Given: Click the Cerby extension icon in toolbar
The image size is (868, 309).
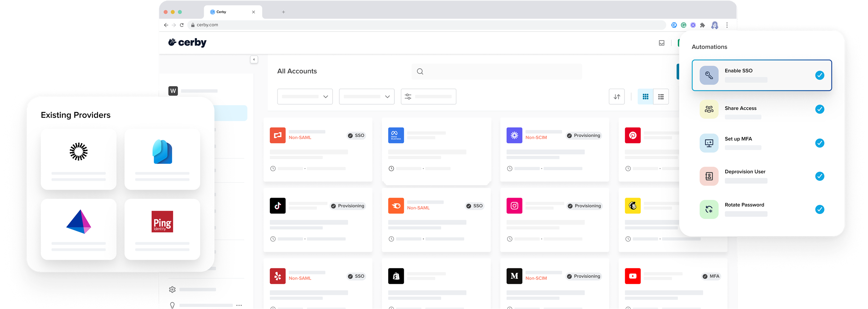Looking at the screenshot, I should coord(674,25).
